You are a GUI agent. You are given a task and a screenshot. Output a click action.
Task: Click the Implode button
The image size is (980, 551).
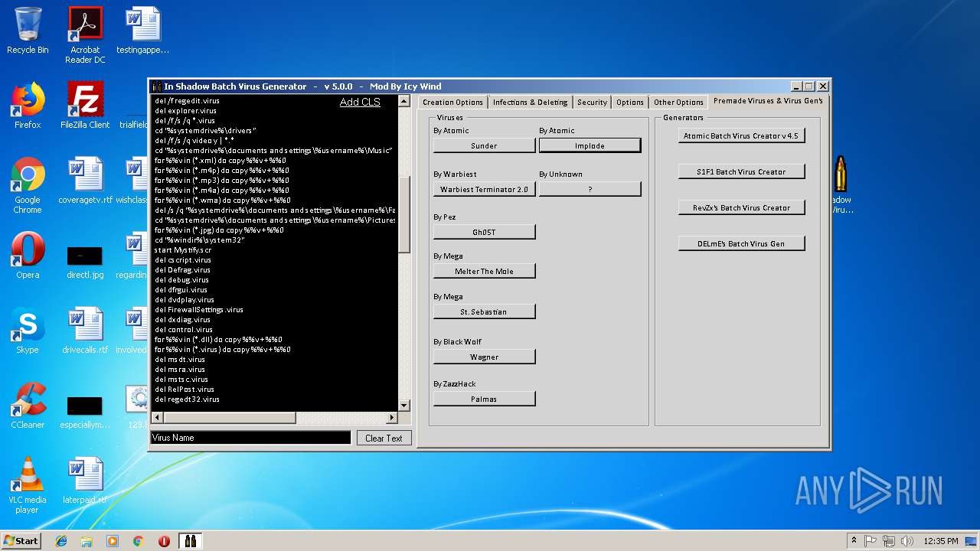(590, 145)
